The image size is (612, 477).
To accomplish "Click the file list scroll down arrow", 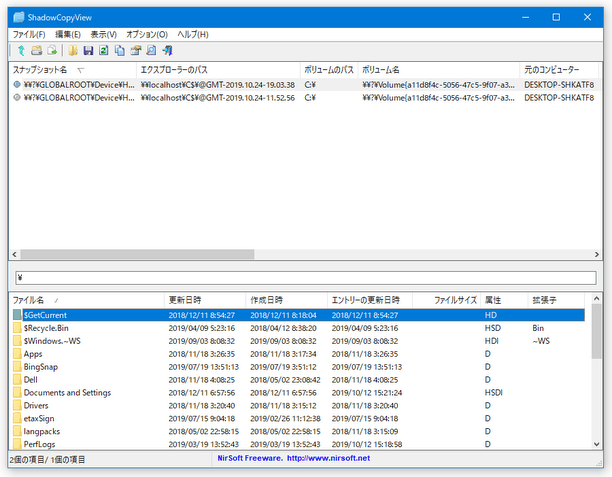I will point(596,444).
